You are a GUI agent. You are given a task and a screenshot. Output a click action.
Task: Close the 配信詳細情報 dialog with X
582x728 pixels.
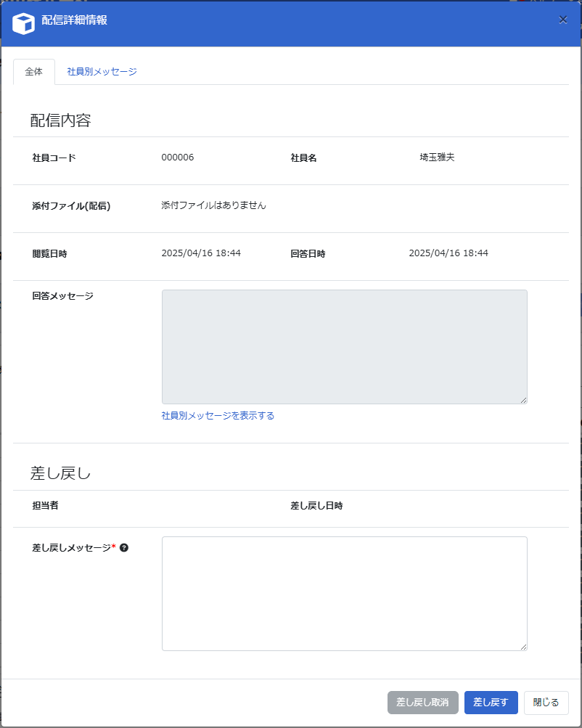pos(563,20)
